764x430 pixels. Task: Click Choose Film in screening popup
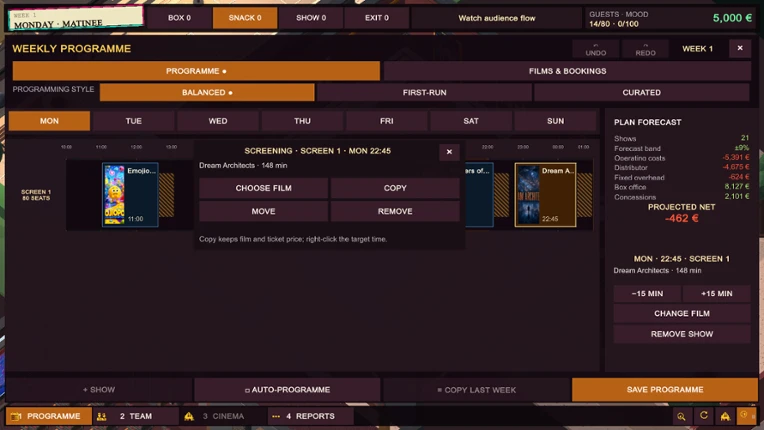263,188
